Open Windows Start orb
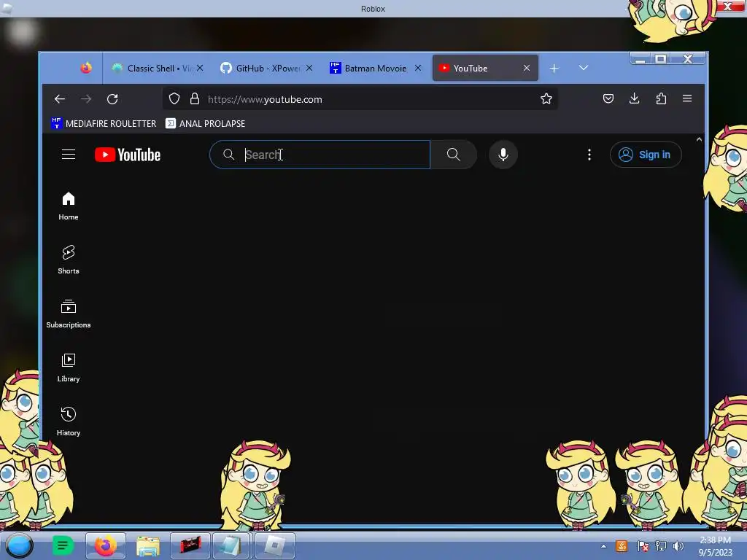Viewport: 747px width, 560px height. click(x=19, y=545)
